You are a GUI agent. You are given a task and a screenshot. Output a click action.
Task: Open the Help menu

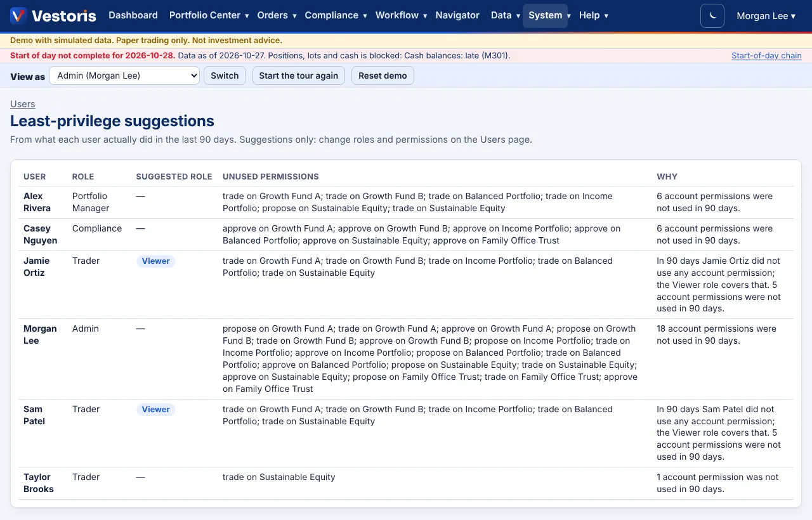tap(594, 15)
